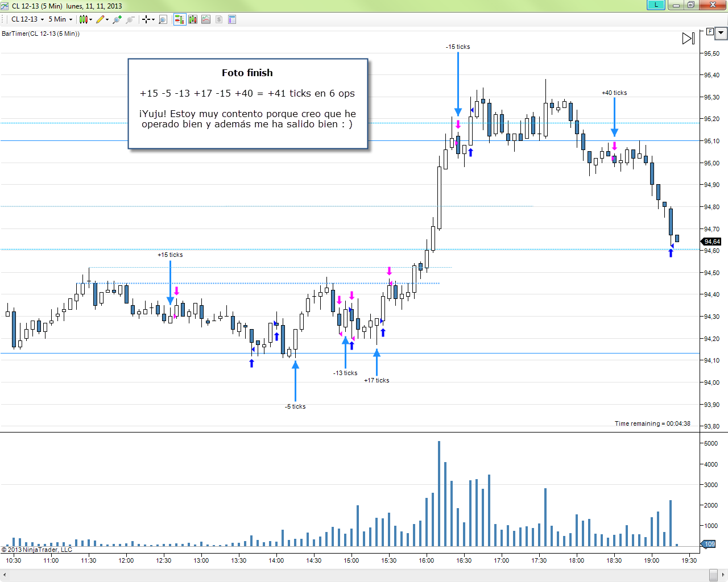Image resolution: width=728 pixels, height=582 pixels.
Task: Expand the dropdown arrow beside the F box
Action: coord(720,32)
